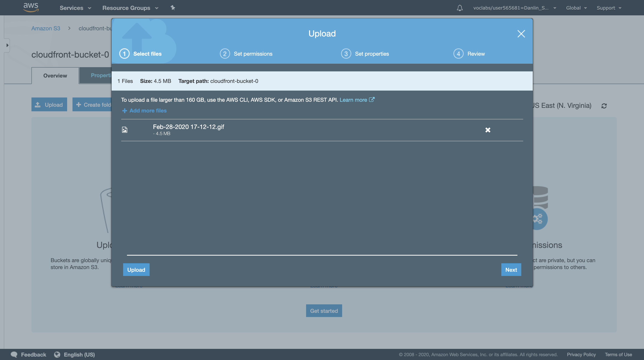Expand the collapsed left side panel arrow
Viewport: 644px width, 360px height.
pos(7,45)
